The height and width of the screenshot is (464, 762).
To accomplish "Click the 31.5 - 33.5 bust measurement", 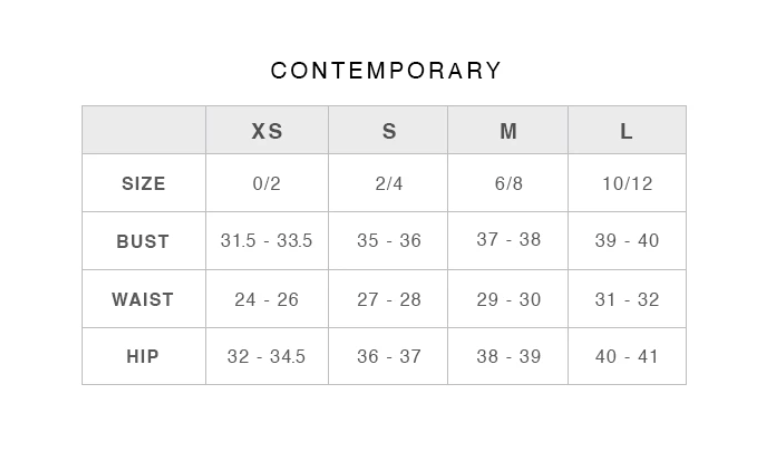I will [x=267, y=241].
